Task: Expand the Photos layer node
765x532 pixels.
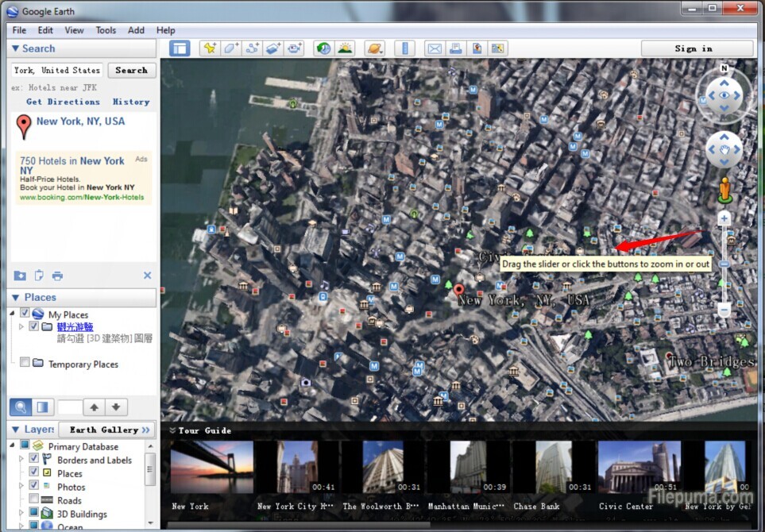Action: (x=21, y=486)
